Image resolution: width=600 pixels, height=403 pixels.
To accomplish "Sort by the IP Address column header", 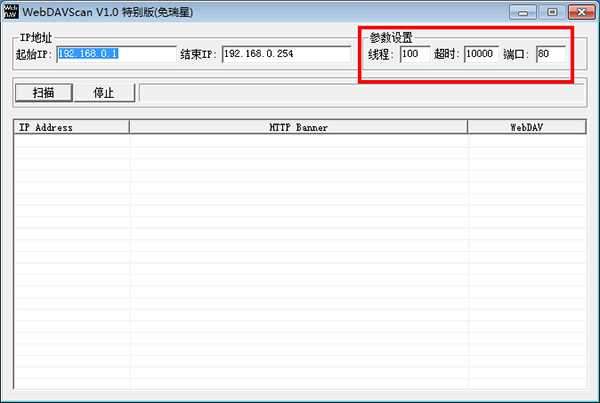I will 71,127.
